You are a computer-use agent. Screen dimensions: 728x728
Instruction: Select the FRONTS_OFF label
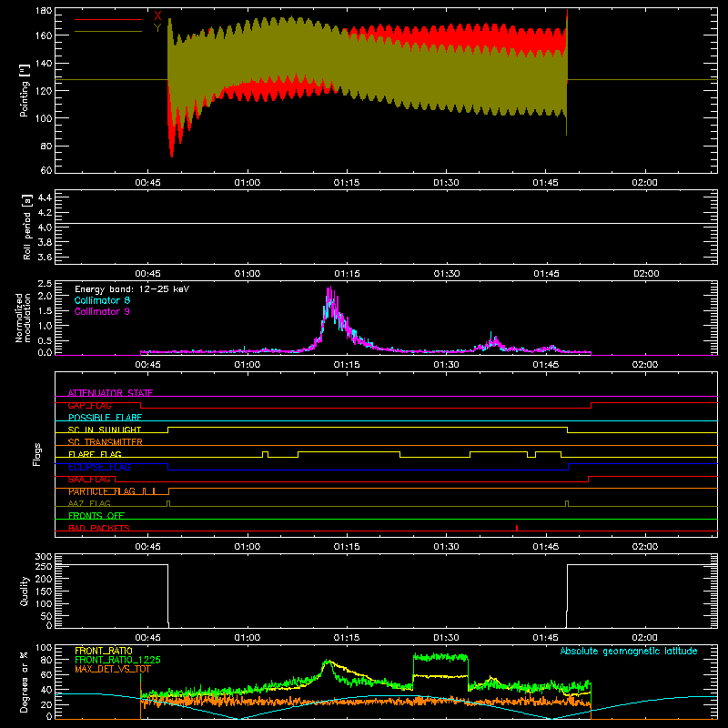pos(96,516)
